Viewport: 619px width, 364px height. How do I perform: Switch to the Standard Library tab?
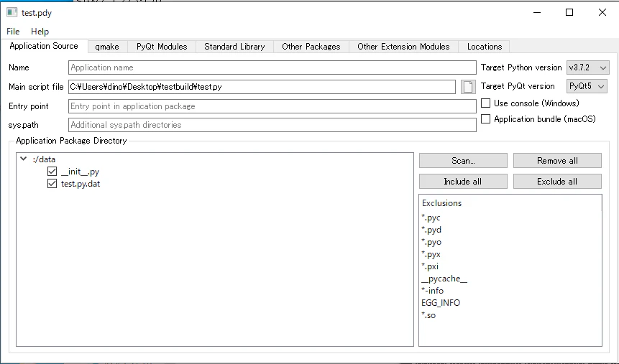[x=234, y=47]
